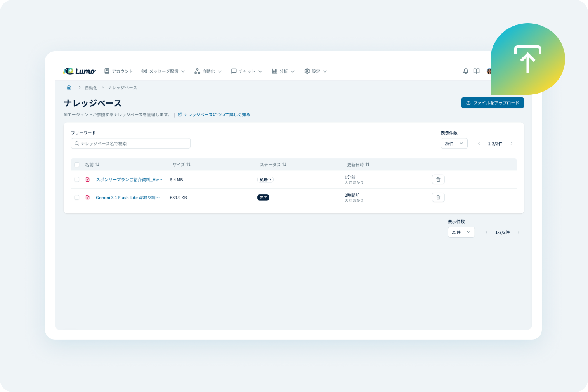Sort by 更新日時 column arrows

click(x=368, y=165)
